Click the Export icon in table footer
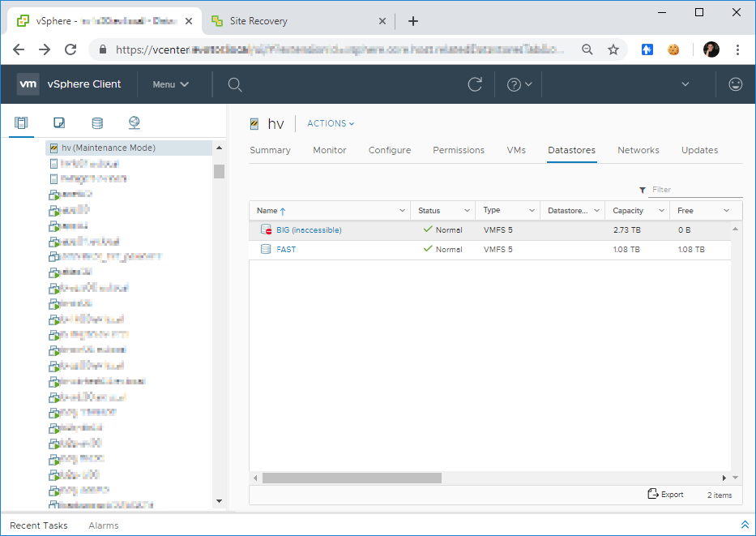This screenshot has height=536, width=756. tap(653, 494)
